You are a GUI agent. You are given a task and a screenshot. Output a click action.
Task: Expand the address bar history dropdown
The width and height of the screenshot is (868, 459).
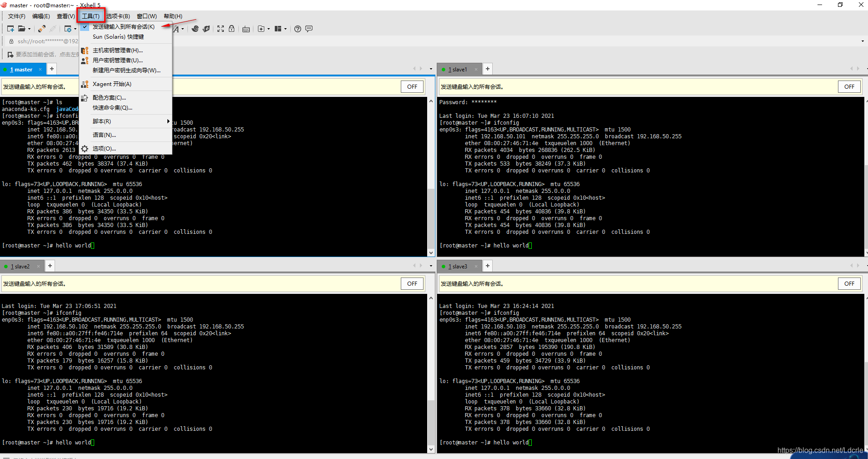863,41
